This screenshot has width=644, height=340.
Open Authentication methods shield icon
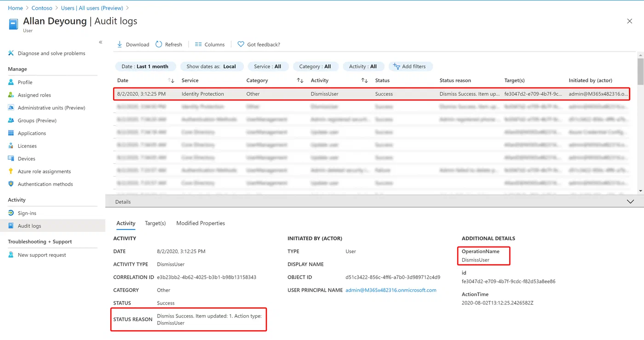click(x=11, y=184)
